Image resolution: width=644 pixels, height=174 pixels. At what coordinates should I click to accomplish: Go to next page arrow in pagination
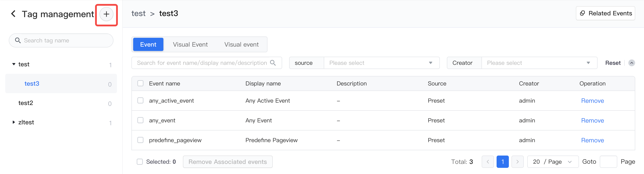(517, 162)
